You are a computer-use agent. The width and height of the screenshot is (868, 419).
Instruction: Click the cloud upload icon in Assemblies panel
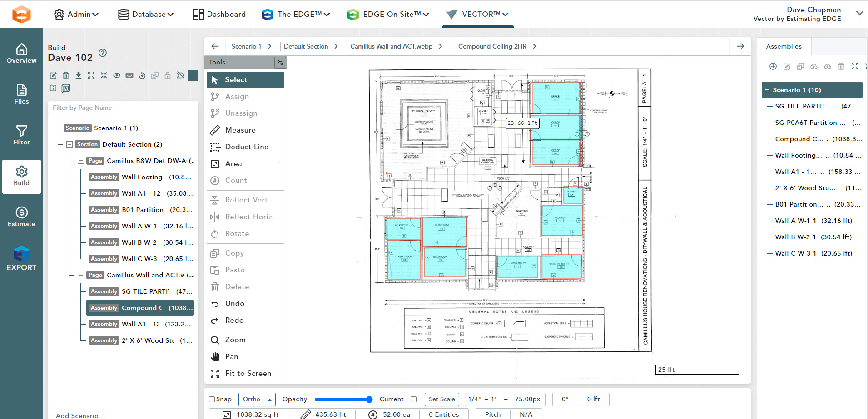pos(814,66)
